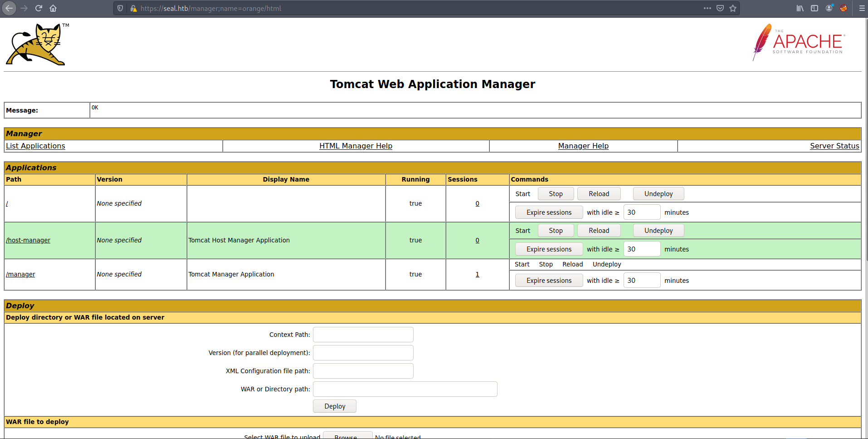868x439 pixels.
Task: Click Undeploy for the /host-manager application
Action: 658,231
